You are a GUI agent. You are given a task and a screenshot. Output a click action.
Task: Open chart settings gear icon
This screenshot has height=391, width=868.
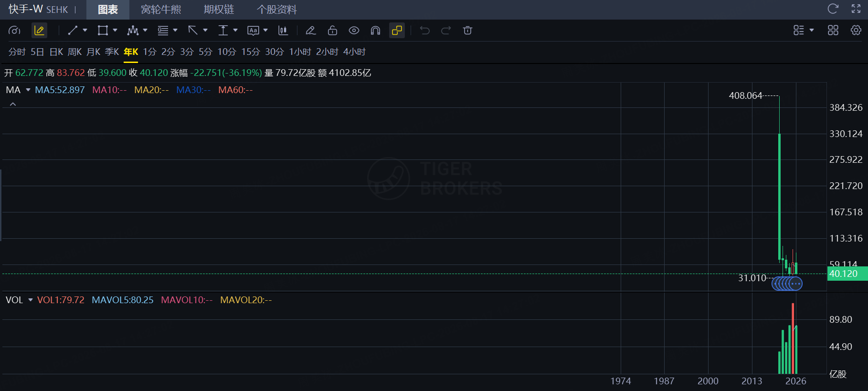click(856, 30)
